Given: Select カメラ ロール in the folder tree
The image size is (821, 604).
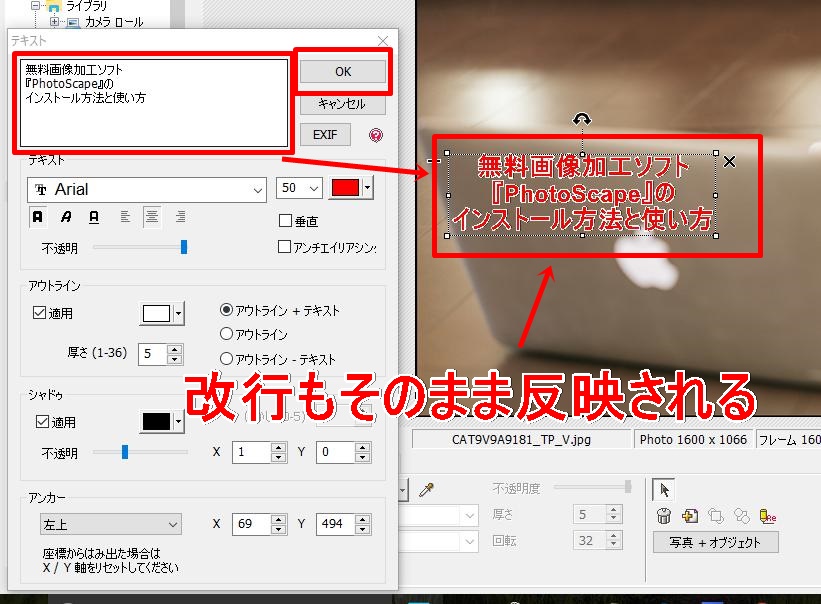Looking at the screenshot, I should tap(114, 22).
